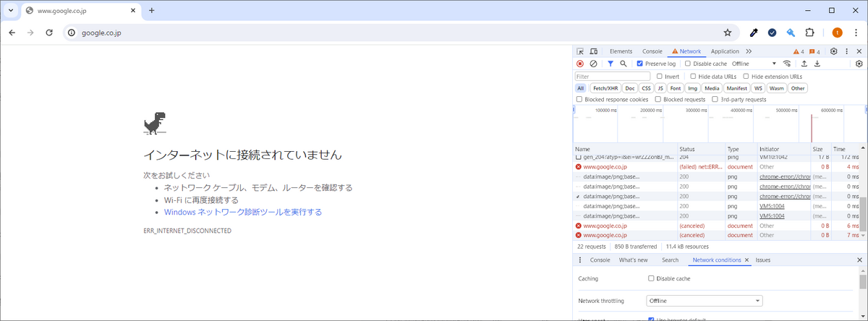Bookmark this page with the star

coord(728,33)
